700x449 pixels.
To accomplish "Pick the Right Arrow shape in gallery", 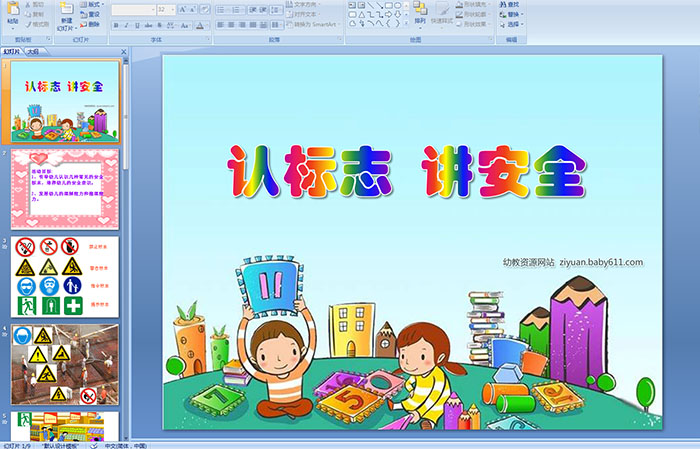I will click(388, 14).
